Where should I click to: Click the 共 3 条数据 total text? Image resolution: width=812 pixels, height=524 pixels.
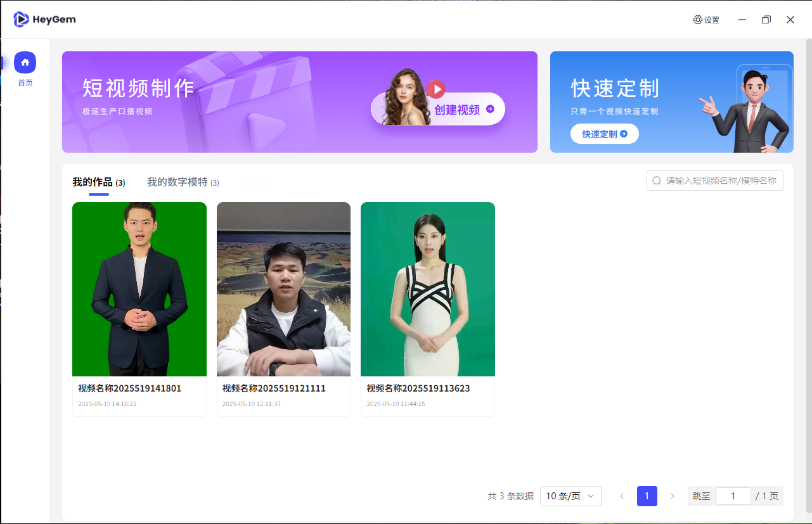[x=510, y=496]
